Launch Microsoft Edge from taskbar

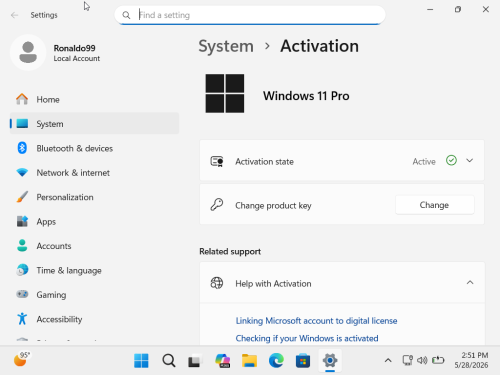click(276, 360)
